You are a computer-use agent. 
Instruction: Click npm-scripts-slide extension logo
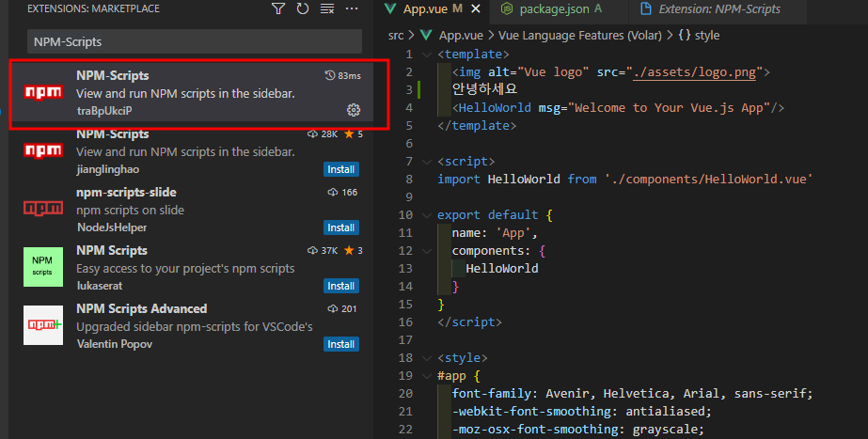[x=43, y=209]
